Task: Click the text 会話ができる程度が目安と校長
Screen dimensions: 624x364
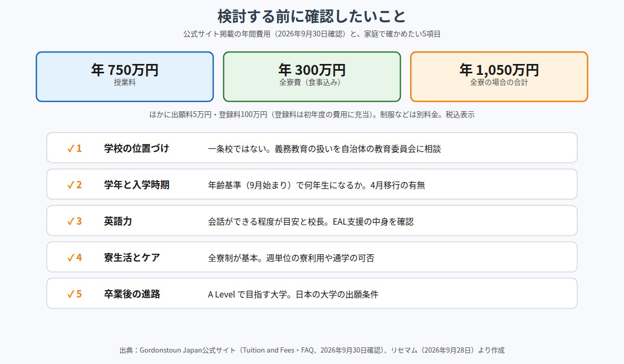Action: point(266,222)
